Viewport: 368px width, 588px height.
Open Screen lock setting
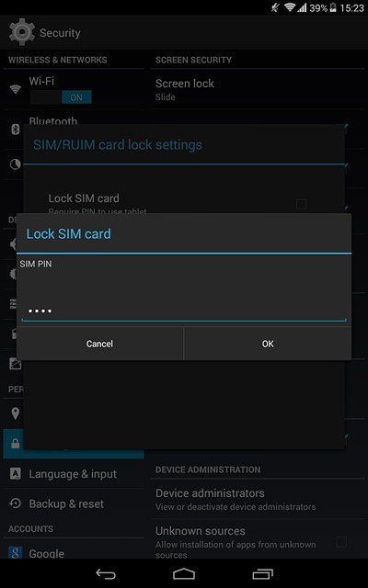click(x=258, y=90)
